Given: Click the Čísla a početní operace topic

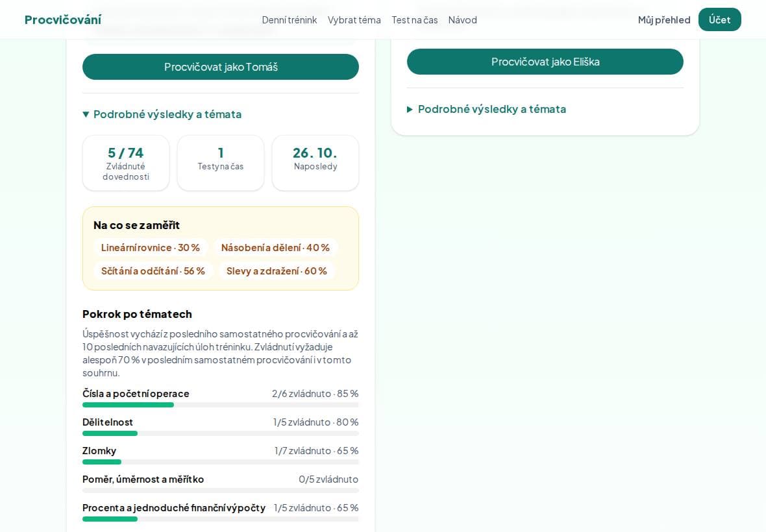Looking at the screenshot, I should click(x=136, y=393).
